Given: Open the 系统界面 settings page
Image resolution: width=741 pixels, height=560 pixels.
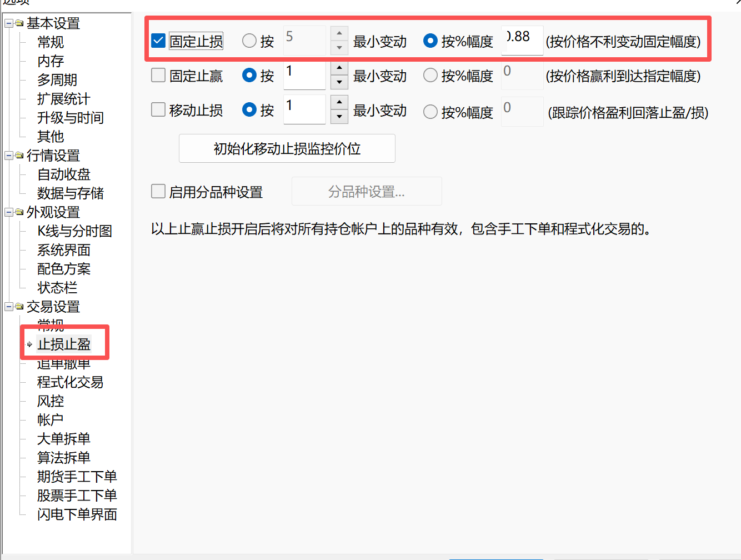Looking at the screenshot, I should (x=64, y=250).
